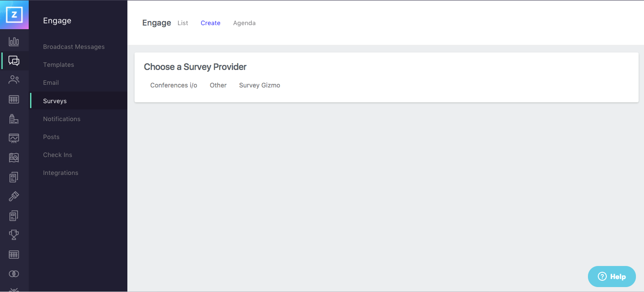Choose Conferences i/o survey provider

(x=174, y=85)
